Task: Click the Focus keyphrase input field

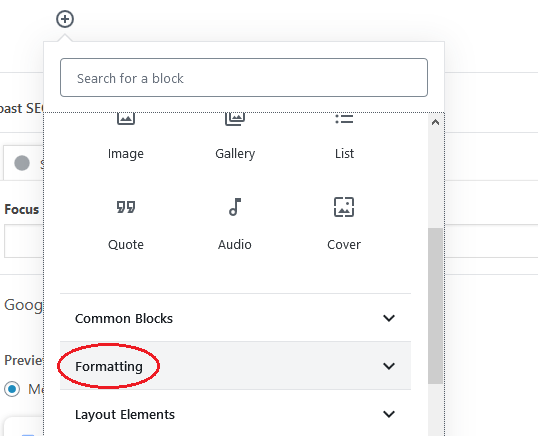Action: (x=24, y=241)
